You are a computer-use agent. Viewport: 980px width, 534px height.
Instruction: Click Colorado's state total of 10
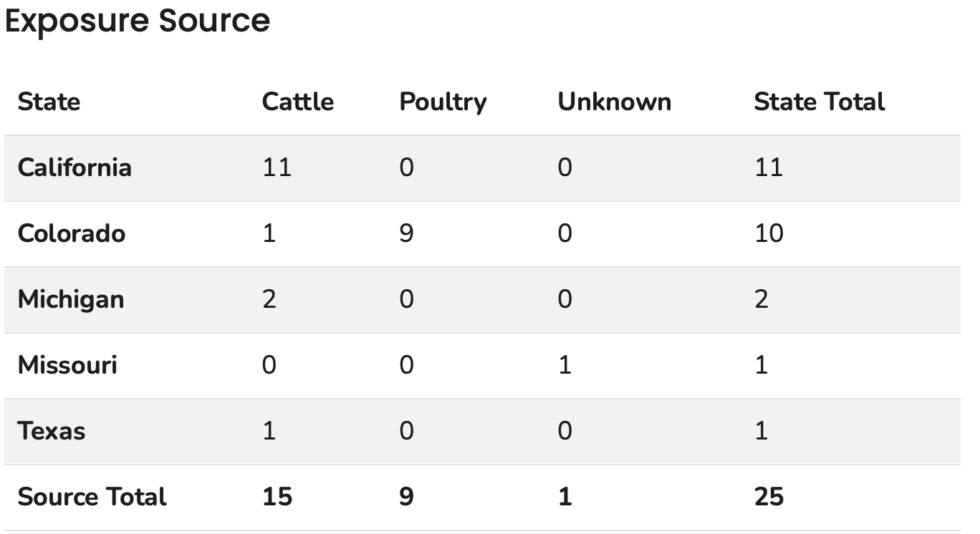[x=769, y=233]
